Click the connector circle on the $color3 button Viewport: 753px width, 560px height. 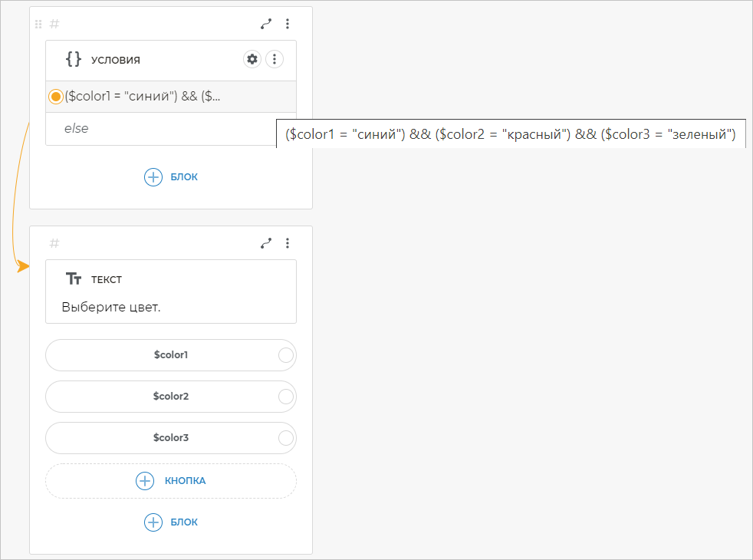285,438
